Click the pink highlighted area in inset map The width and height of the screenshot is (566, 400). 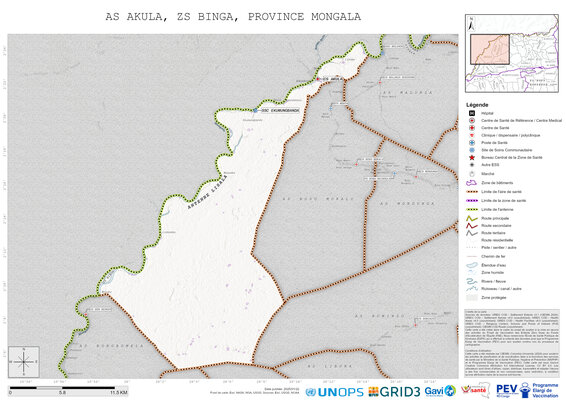point(490,49)
